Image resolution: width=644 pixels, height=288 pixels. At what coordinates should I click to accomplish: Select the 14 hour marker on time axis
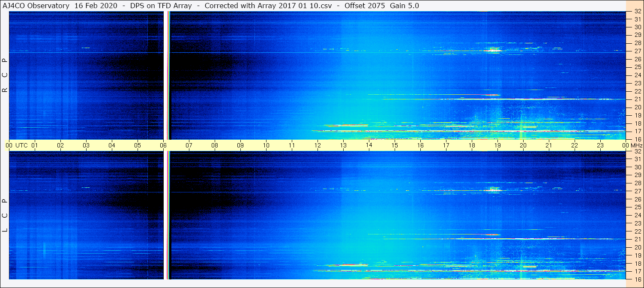[369, 145]
